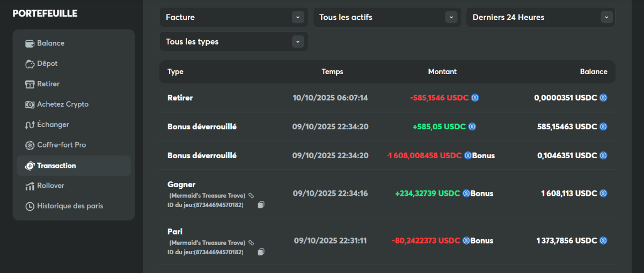This screenshot has height=273, width=644.
Task: Click the Rollover chart icon
Action: pos(30,186)
